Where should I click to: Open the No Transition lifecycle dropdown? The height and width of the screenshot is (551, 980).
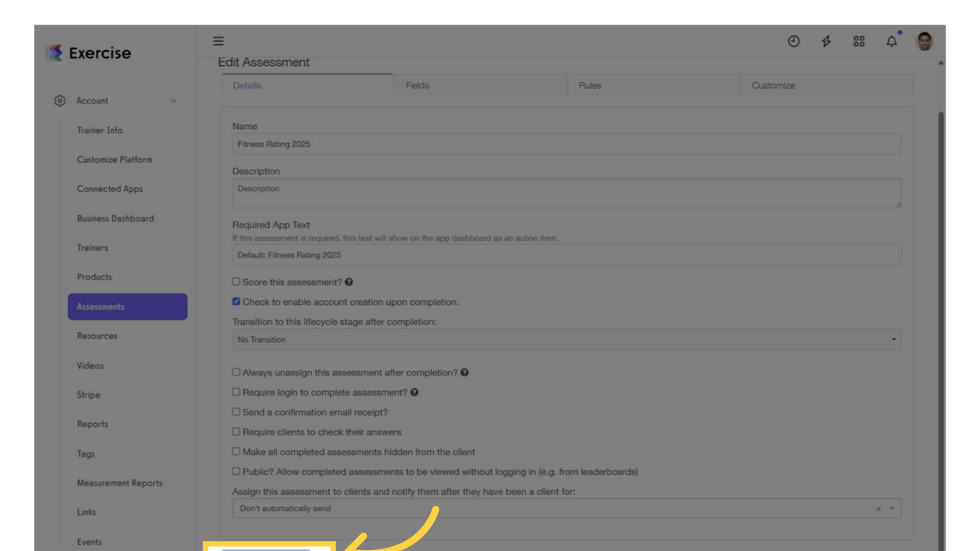[x=567, y=339]
